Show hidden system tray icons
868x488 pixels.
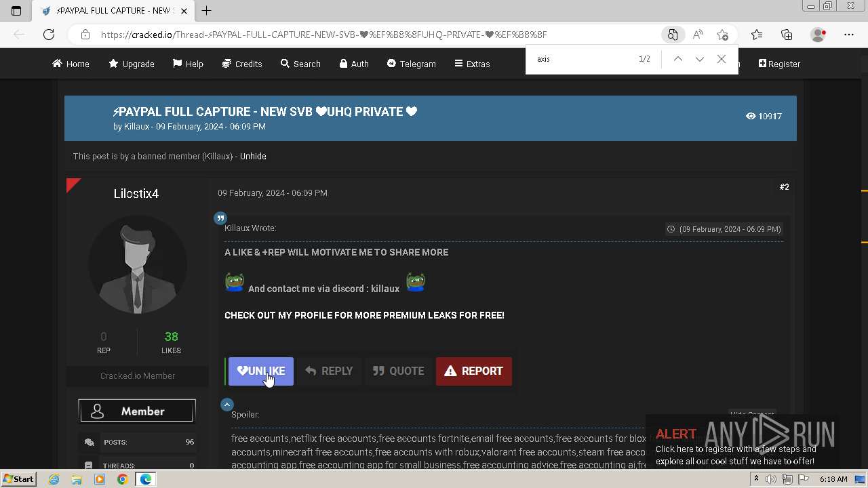[x=756, y=479]
